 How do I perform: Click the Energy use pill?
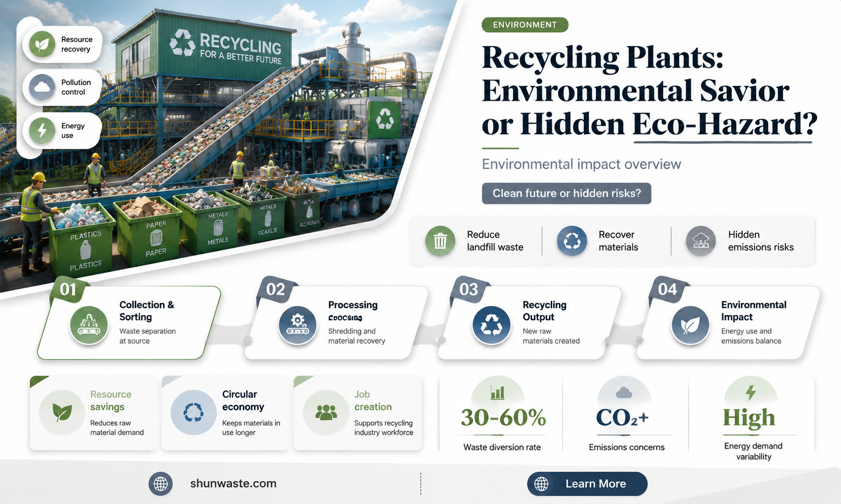(62, 130)
